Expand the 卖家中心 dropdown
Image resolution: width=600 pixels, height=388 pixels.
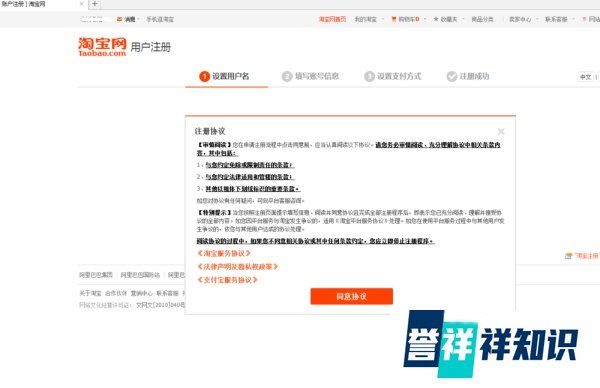click(523, 19)
